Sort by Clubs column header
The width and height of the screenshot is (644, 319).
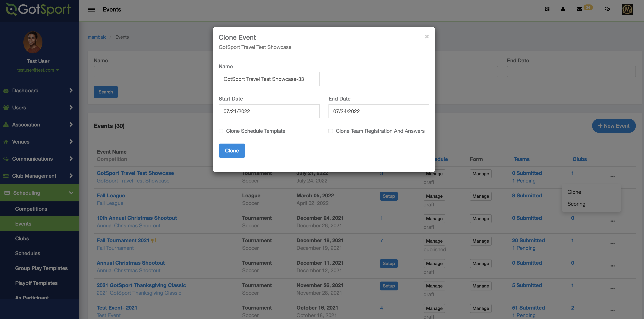click(x=579, y=159)
